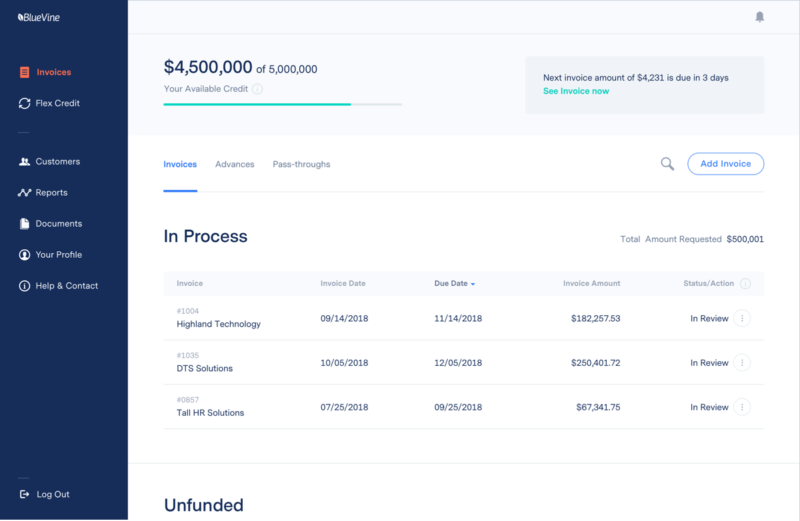The image size is (800, 521).
Task: Follow the See Invoice now link
Action: [575, 91]
